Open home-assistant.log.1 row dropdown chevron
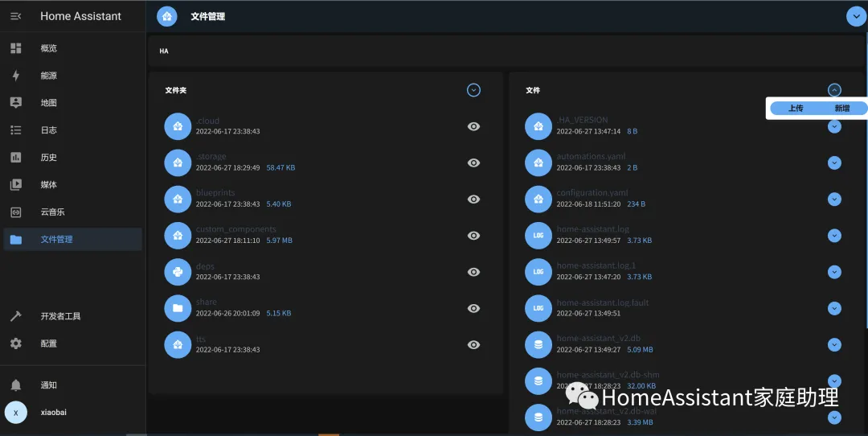This screenshot has height=436, width=868. (x=834, y=272)
